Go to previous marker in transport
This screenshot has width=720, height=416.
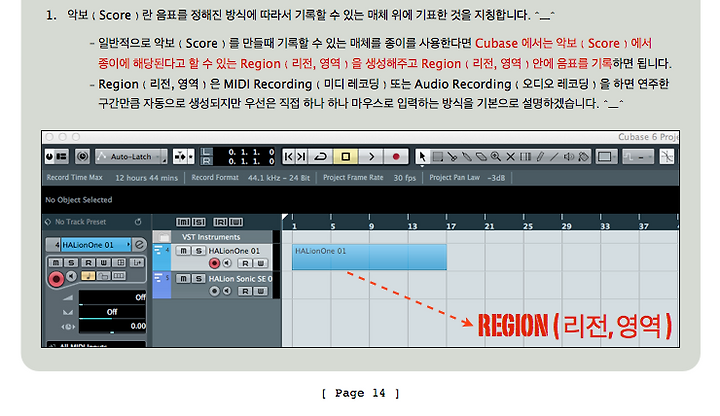[288, 157]
